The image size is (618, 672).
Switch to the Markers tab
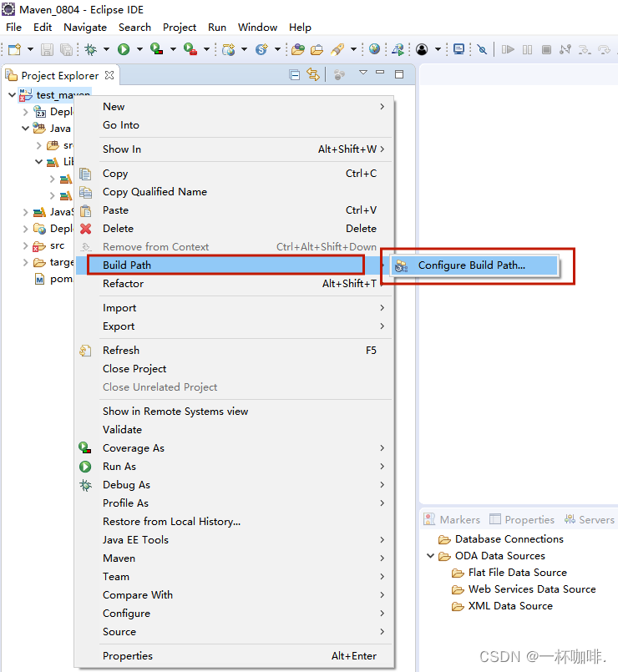452,520
